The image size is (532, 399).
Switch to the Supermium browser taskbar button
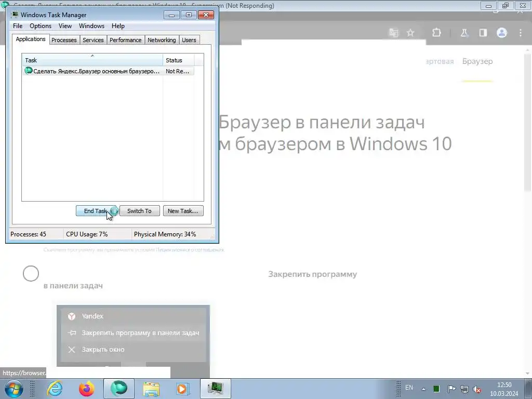119,389
